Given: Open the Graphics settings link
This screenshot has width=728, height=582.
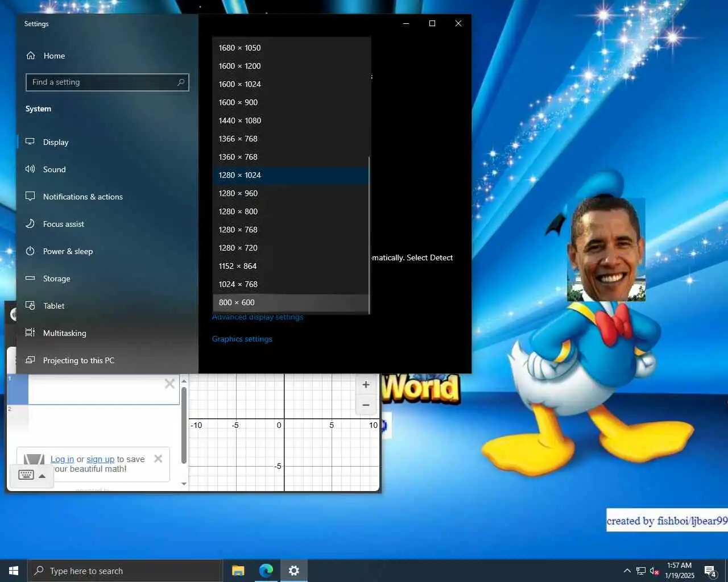Looking at the screenshot, I should point(242,339).
